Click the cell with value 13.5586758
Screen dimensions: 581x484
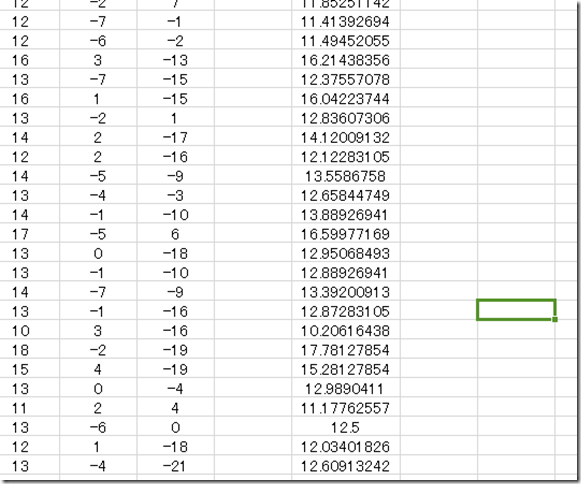coord(346,176)
